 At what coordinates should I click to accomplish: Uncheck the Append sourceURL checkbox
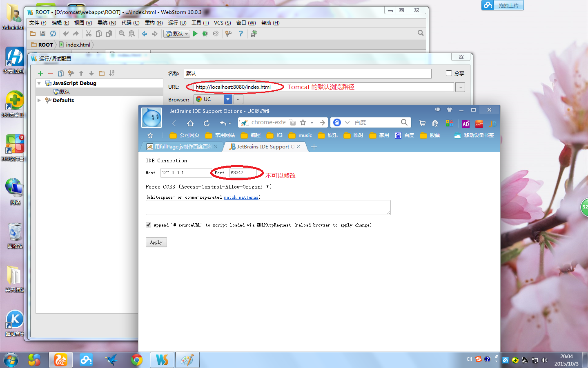[x=148, y=225]
